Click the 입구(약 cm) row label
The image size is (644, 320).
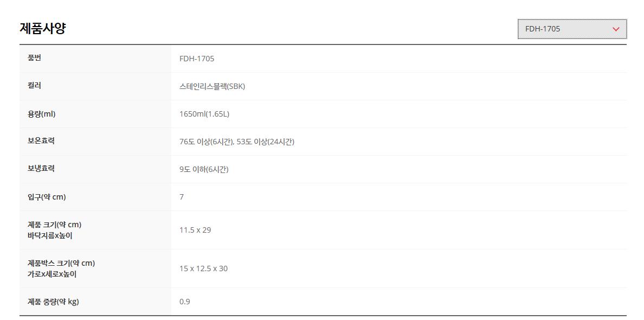coord(47,197)
